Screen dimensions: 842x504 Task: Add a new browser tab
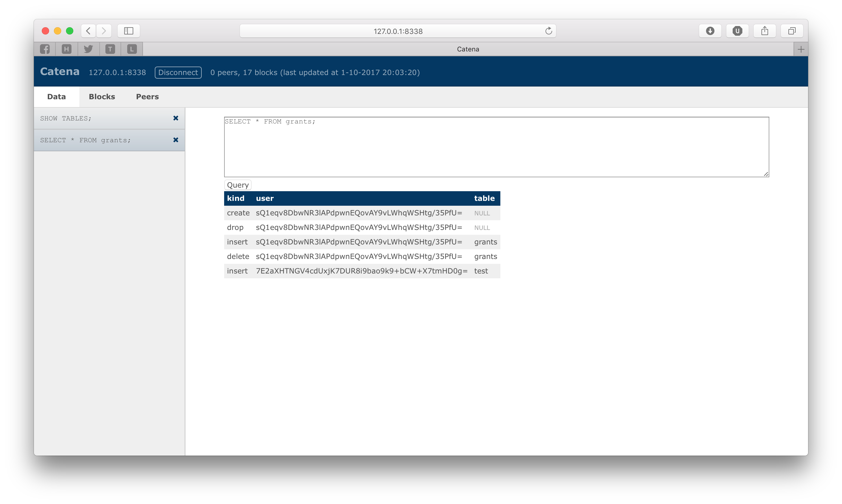coord(801,49)
